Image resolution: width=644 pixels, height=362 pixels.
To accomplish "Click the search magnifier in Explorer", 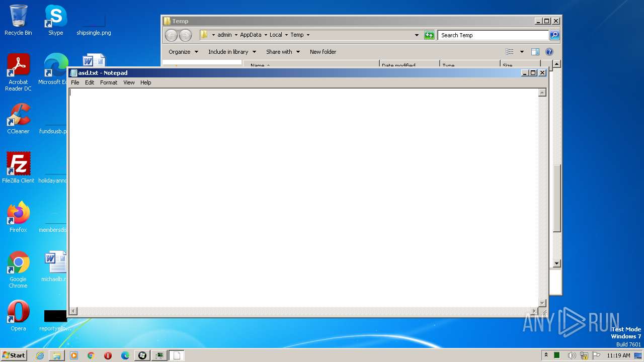I will click(554, 35).
